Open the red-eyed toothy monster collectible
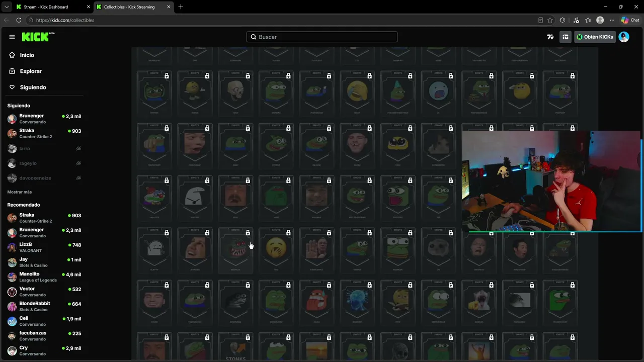644x362 pixels. 235,250
